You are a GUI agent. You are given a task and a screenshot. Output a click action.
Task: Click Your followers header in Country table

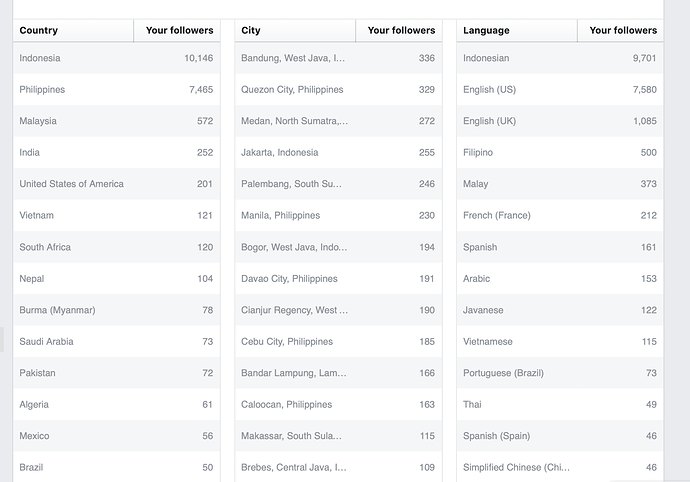tap(179, 31)
